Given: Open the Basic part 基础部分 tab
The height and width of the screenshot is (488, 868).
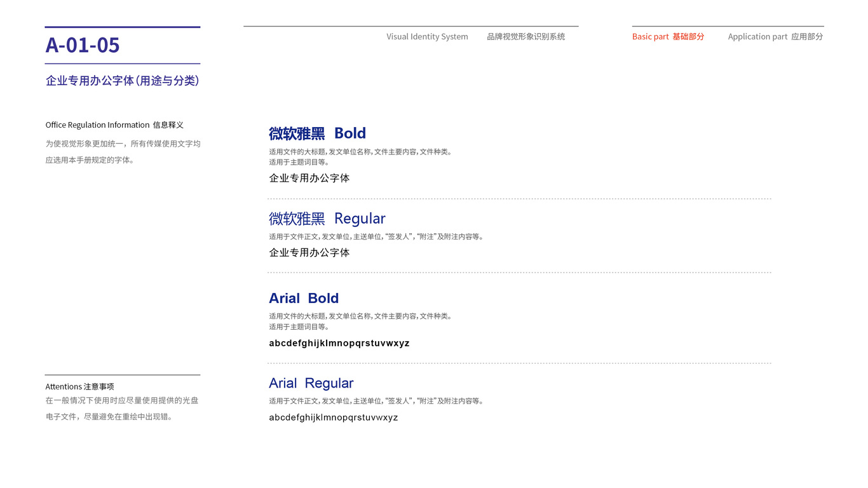Looking at the screenshot, I should tap(668, 37).
